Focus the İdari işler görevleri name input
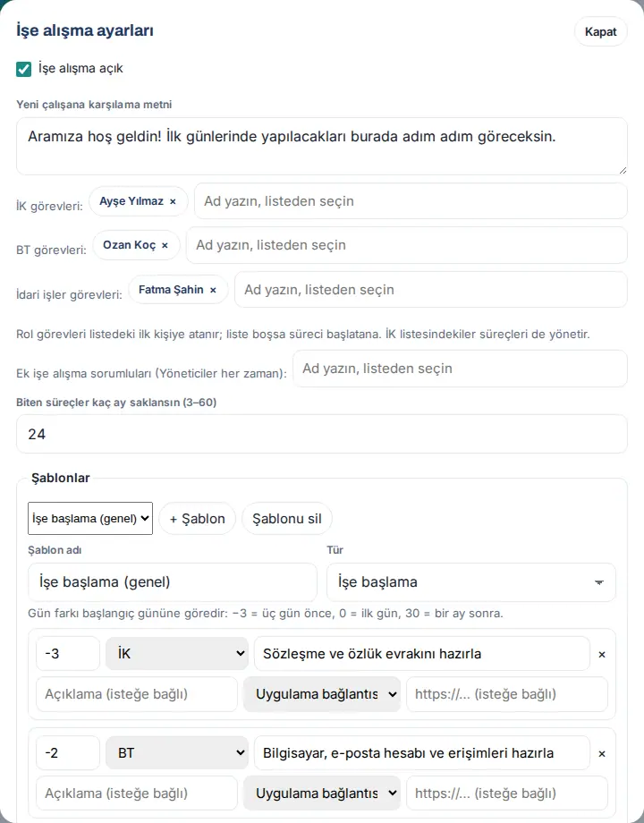The image size is (644, 823). tap(431, 290)
